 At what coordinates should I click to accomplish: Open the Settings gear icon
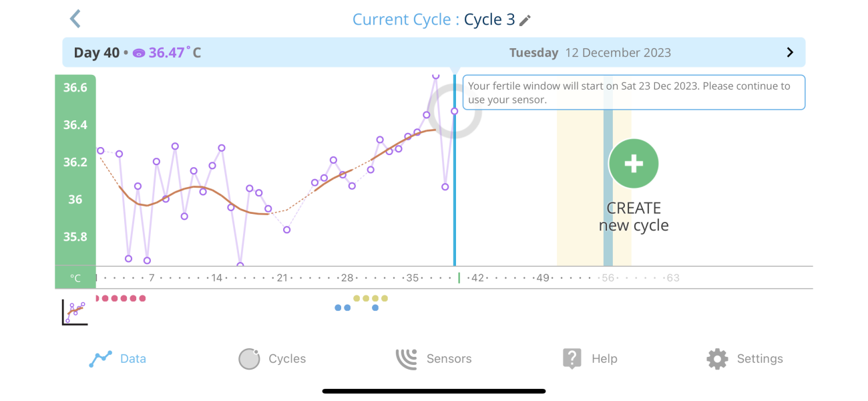[x=716, y=358]
